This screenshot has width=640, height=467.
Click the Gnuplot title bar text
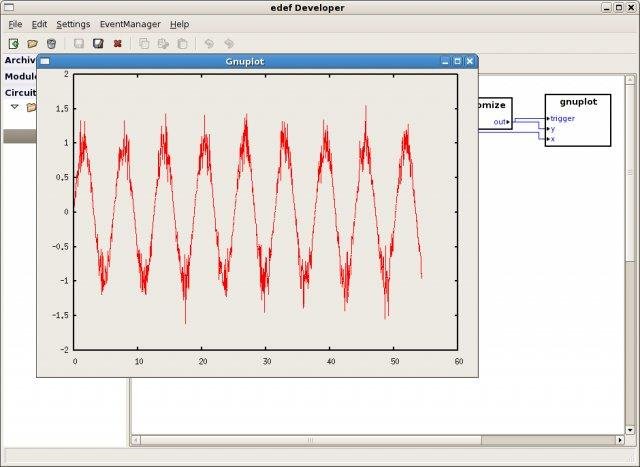[x=244, y=62]
